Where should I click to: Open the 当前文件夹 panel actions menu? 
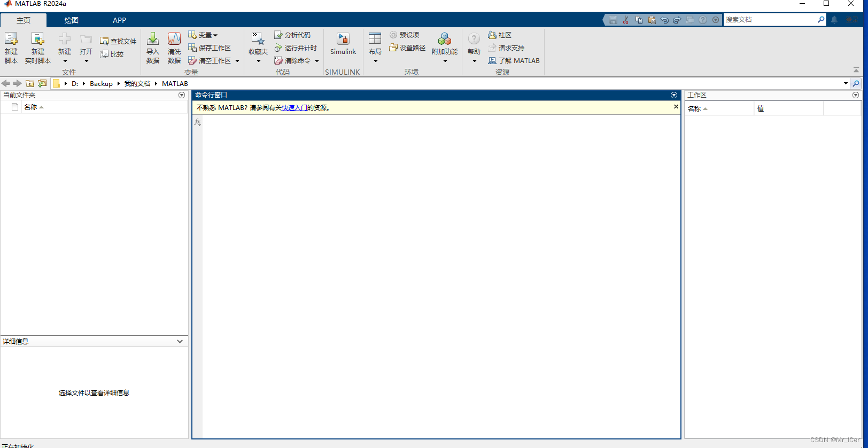pyautogui.click(x=182, y=95)
